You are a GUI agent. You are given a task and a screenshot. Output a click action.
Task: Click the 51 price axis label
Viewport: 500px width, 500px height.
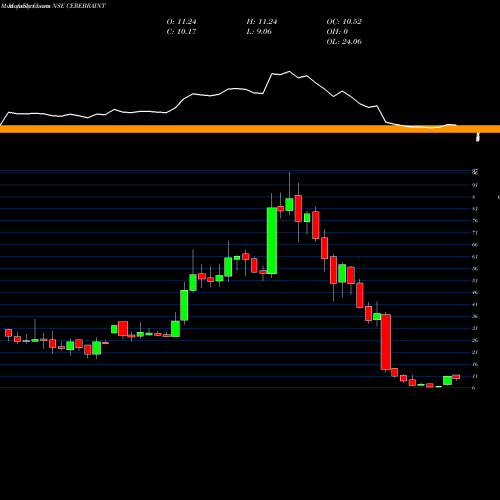tap(475, 281)
